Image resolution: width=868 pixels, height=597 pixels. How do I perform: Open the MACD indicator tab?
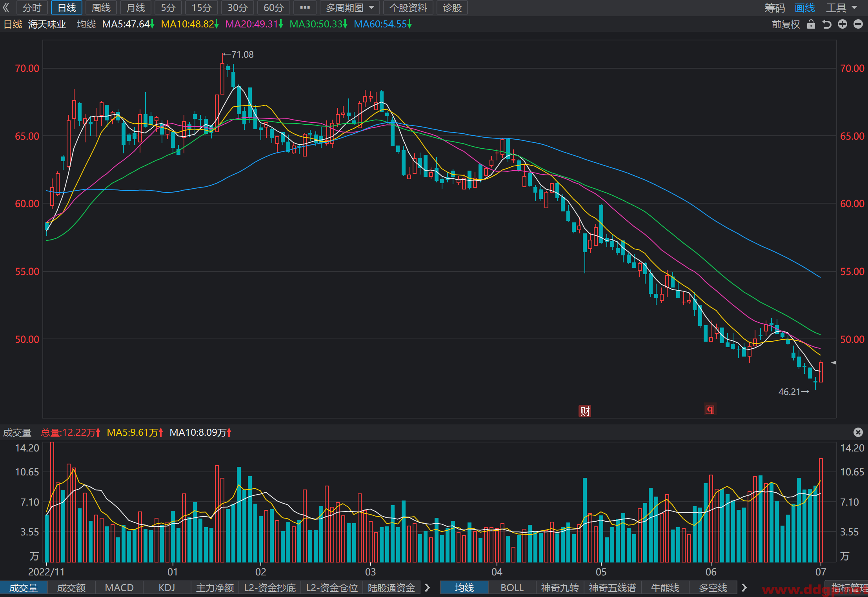pyautogui.click(x=119, y=588)
